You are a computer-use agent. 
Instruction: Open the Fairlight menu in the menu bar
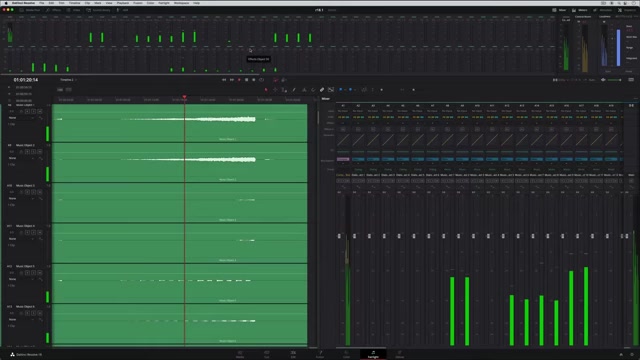[x=164, y=3]
